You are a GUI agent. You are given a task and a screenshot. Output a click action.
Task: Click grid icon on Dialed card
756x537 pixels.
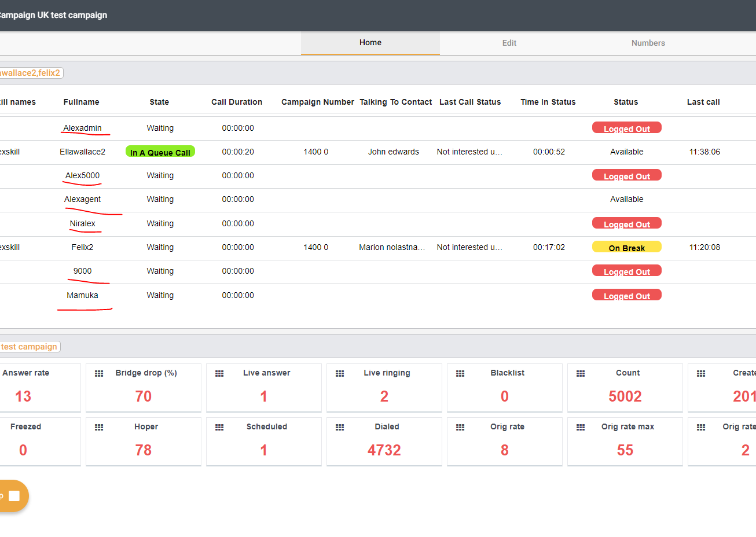pos(340,428)
